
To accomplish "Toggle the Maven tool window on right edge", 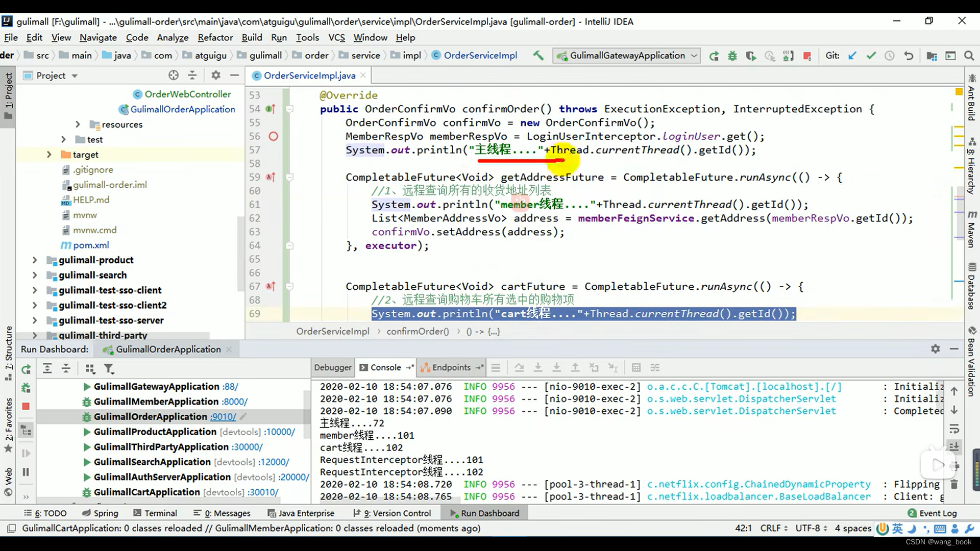I will (x=972, y=229).
